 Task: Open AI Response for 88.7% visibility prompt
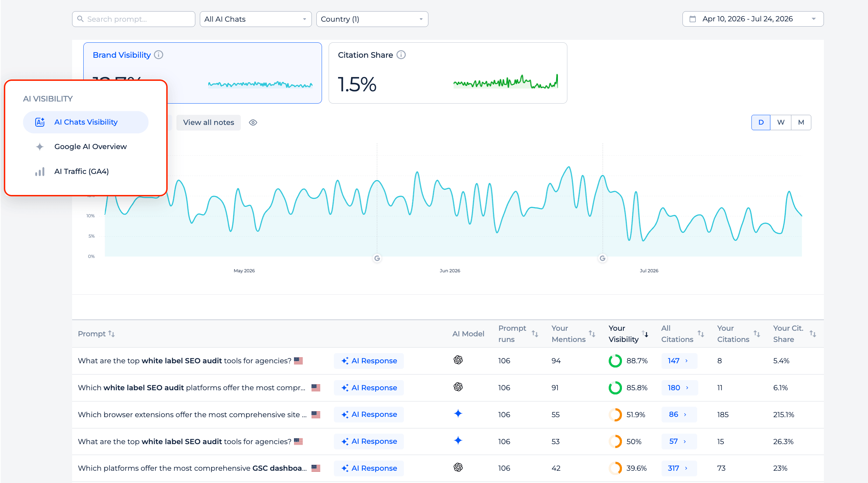tap(369, 361)
